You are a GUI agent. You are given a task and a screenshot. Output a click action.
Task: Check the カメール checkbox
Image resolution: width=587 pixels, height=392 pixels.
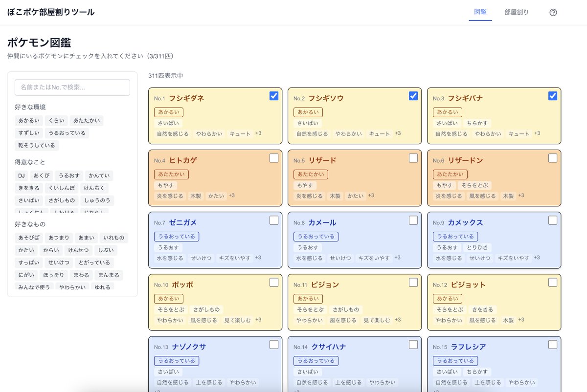click(413, 220)
